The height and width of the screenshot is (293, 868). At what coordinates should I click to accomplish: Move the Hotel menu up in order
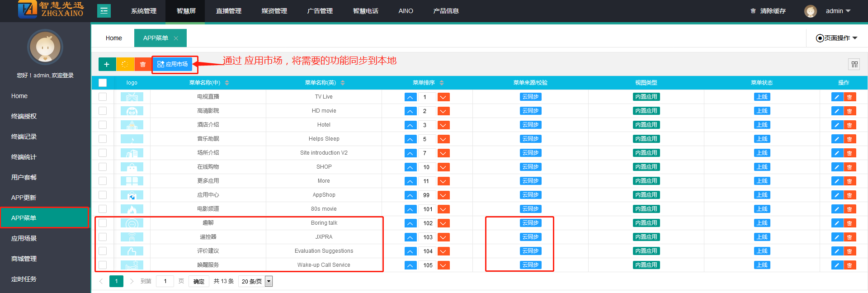[410, 125]
